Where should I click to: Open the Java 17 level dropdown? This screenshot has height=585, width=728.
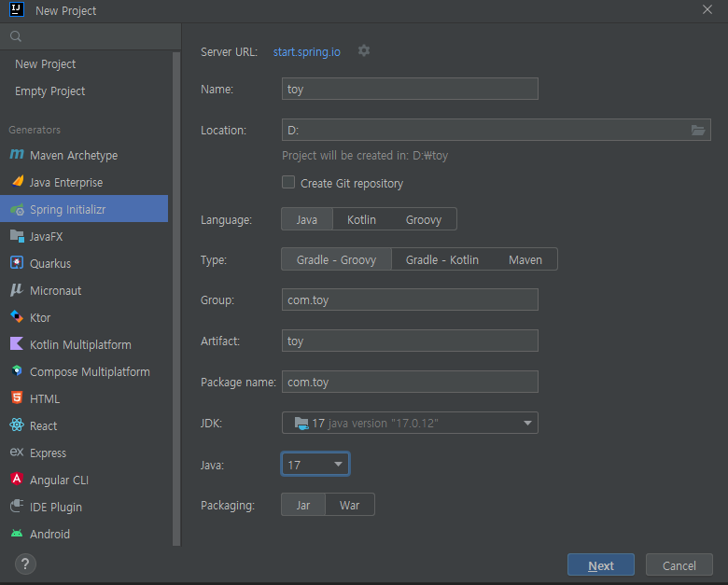coord(315,465)
